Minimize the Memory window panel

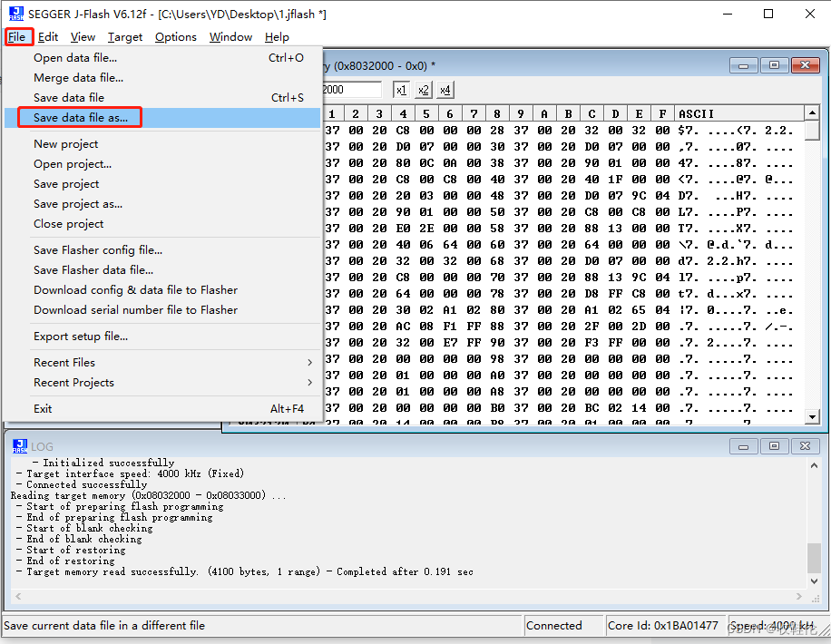[x=744, y=65]
